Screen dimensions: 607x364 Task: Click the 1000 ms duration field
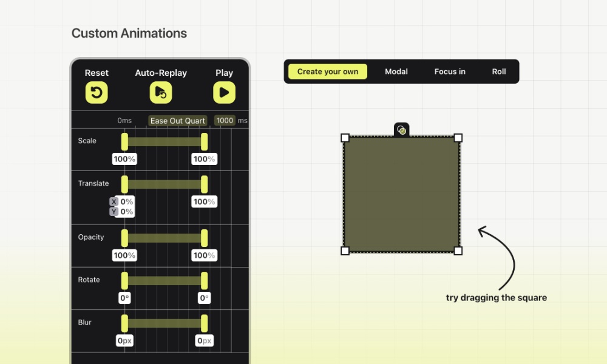pos(225,120)
